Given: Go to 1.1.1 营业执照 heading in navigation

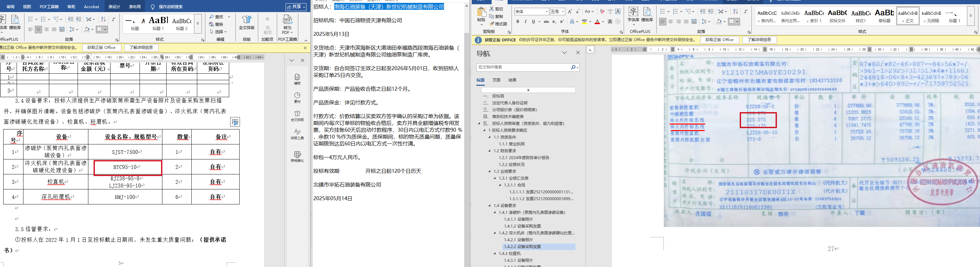Looking at the screenshot, I should point(512,144).
